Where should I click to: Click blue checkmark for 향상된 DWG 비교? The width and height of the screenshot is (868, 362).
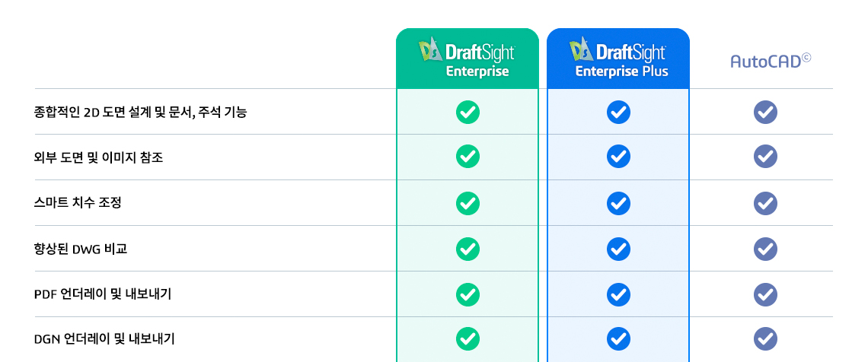click(x=618, y=249)
